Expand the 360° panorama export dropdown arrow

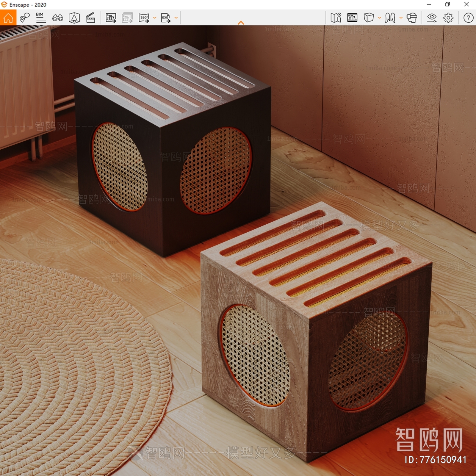point(154,18)
